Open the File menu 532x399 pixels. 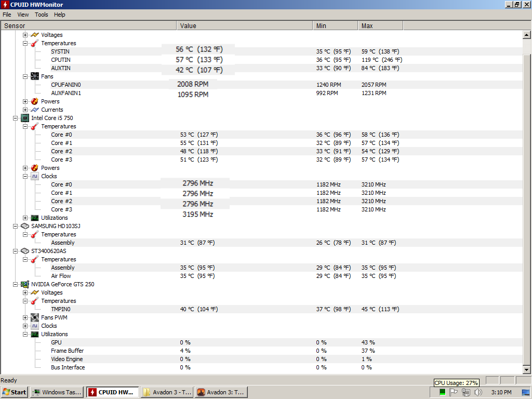7,15
